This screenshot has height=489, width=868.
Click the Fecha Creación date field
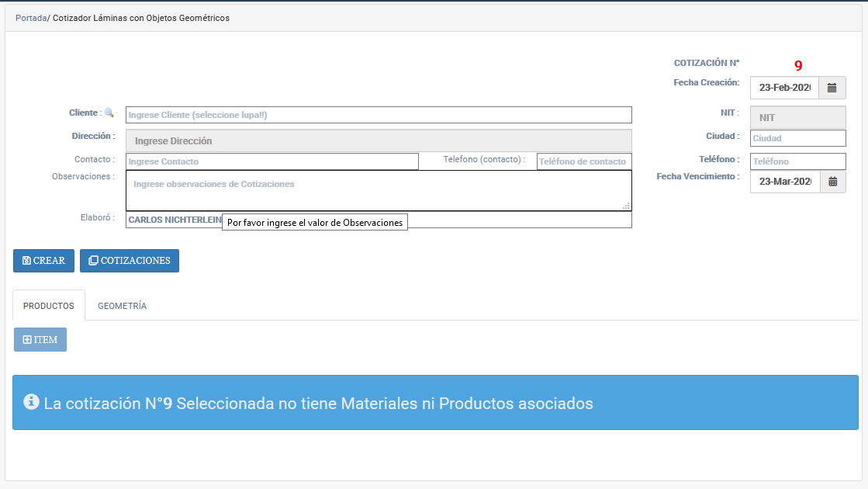pyautogui.click(x=784, y=88)
